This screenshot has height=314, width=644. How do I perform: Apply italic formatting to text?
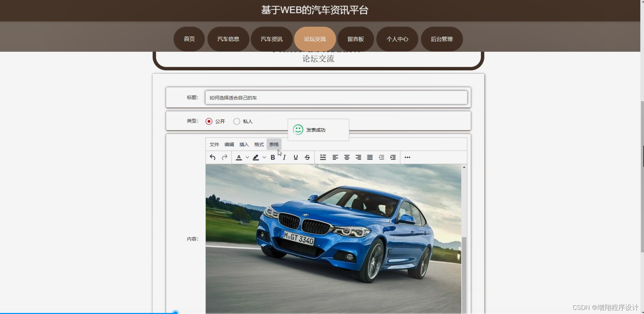point(284,157)
